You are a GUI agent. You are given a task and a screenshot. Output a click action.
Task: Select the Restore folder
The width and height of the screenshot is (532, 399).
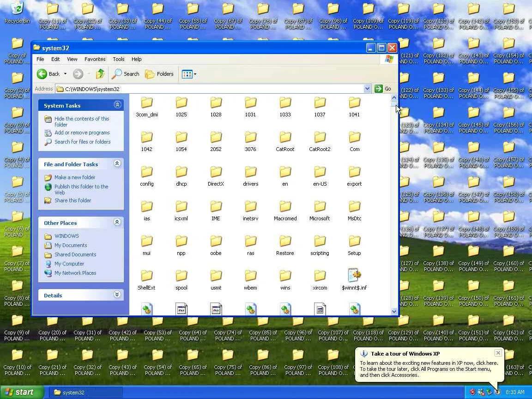click(285, 246)
